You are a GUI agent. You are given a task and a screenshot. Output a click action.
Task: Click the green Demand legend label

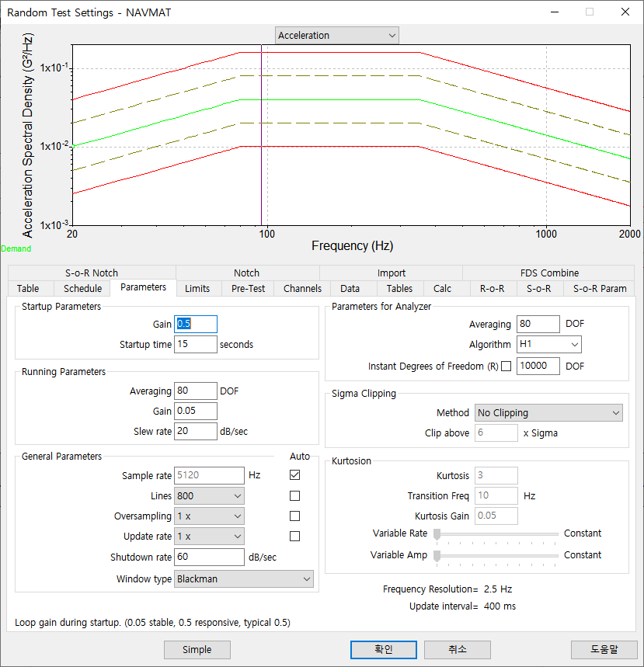pos(16,248)
